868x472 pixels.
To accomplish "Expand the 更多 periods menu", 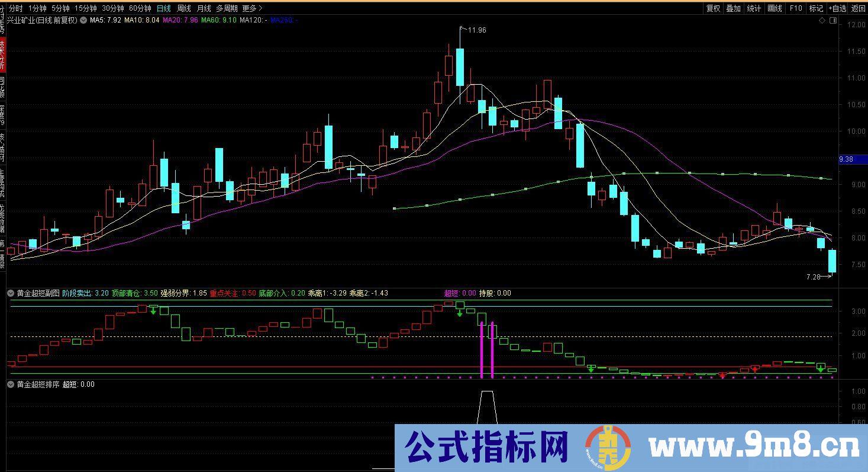I will (253, 8).
